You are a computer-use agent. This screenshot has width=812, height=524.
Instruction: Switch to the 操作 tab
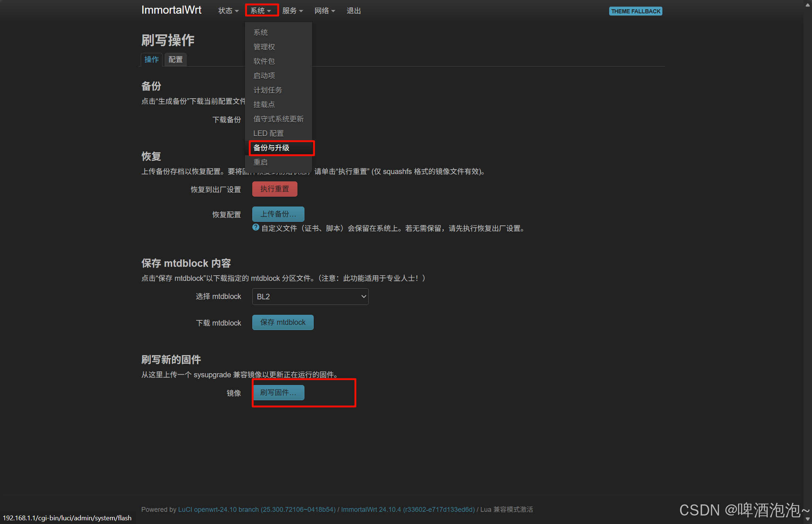tap(151, 59)
